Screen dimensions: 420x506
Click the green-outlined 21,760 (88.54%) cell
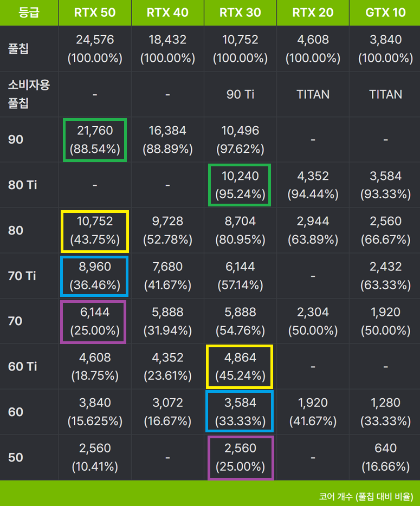coord(95,140)
